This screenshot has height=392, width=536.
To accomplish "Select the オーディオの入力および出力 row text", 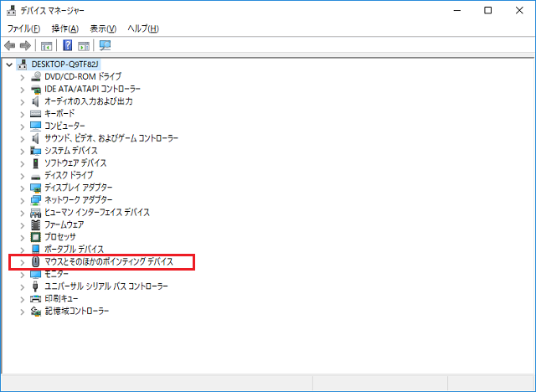I will pos(89,101).
